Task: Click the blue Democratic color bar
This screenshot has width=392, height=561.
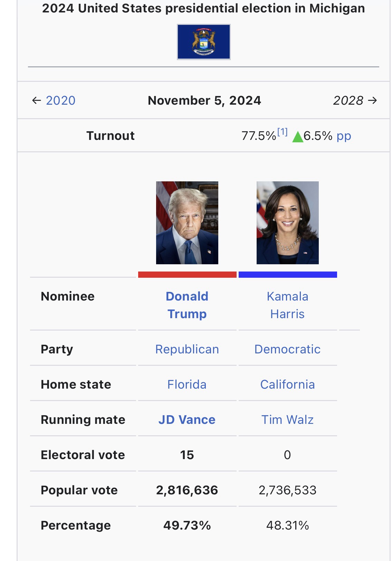Action: point(288,275)
